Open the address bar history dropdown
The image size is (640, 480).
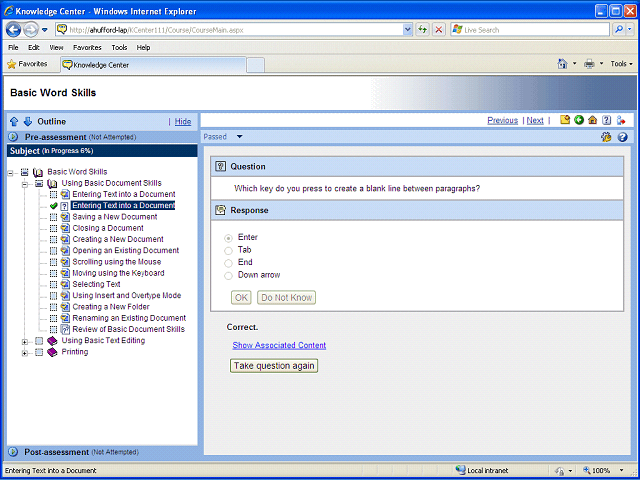[407, 30]
